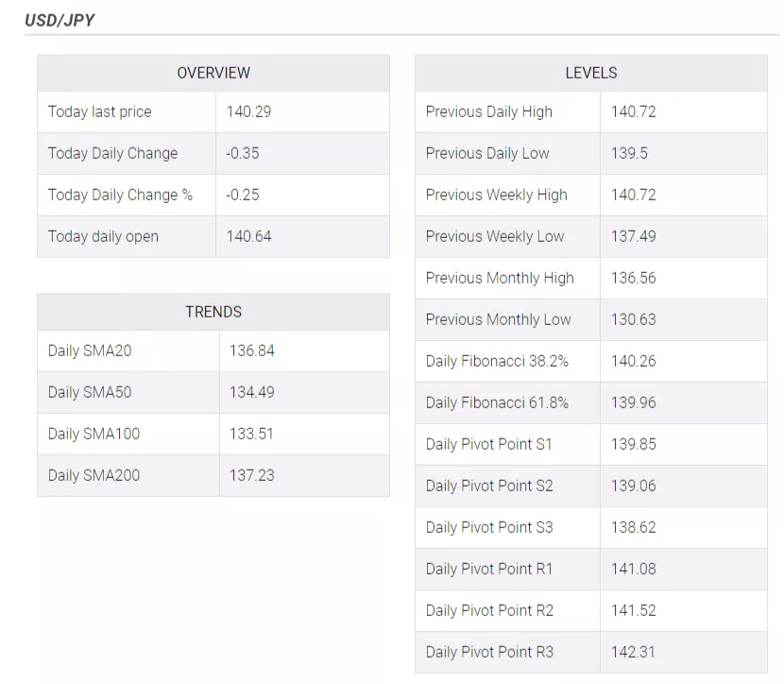Viewport: 784px width, 684px height.
Task: Click the Daily SMA100 row label
Action: click(x=94, y=434)
